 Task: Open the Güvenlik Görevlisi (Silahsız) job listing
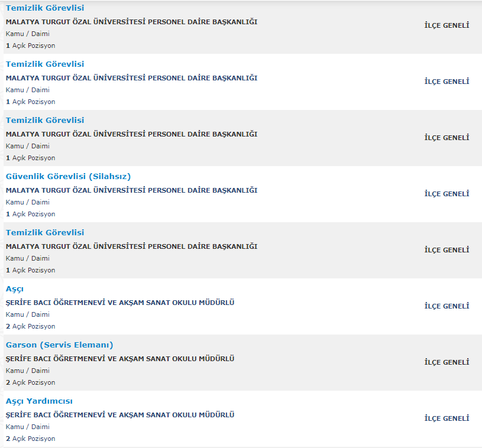click(68, 176)
